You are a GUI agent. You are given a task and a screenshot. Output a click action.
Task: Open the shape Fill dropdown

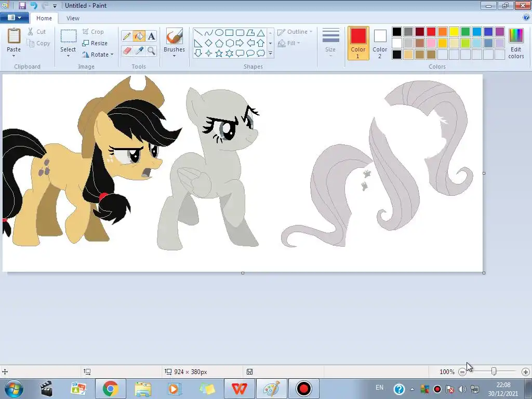pyautogui.click(x=289, y=43)
